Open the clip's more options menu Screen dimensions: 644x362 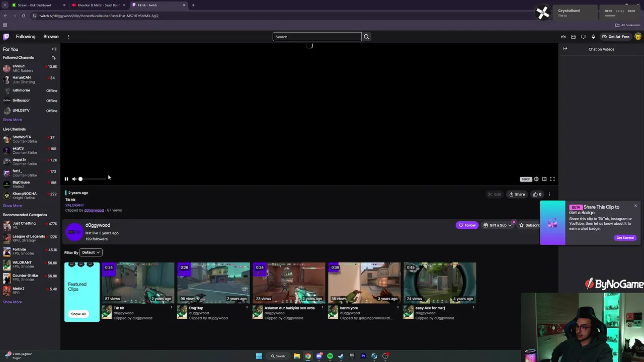pyautogui.click(x=549, y=195)
